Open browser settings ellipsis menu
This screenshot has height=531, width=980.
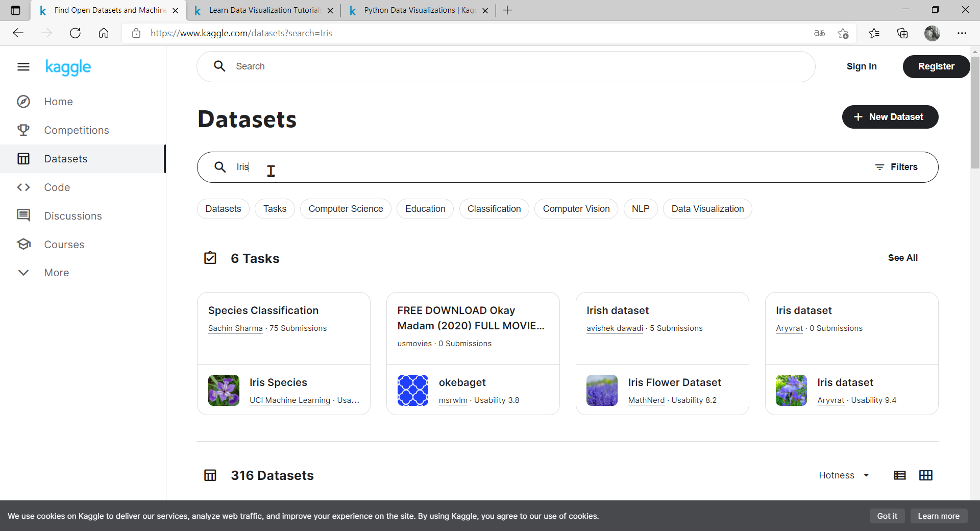962,33
